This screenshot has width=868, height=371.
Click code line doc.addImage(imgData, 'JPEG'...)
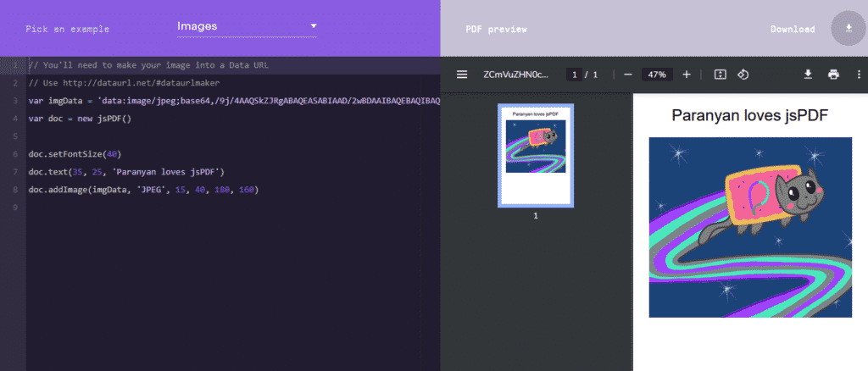pos(144,190)
